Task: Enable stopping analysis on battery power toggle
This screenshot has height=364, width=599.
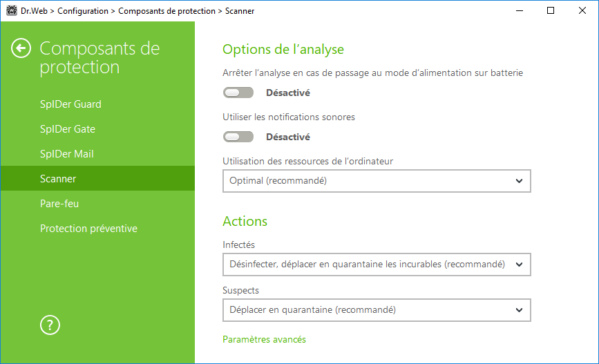Action: click(x=238, y=93)
